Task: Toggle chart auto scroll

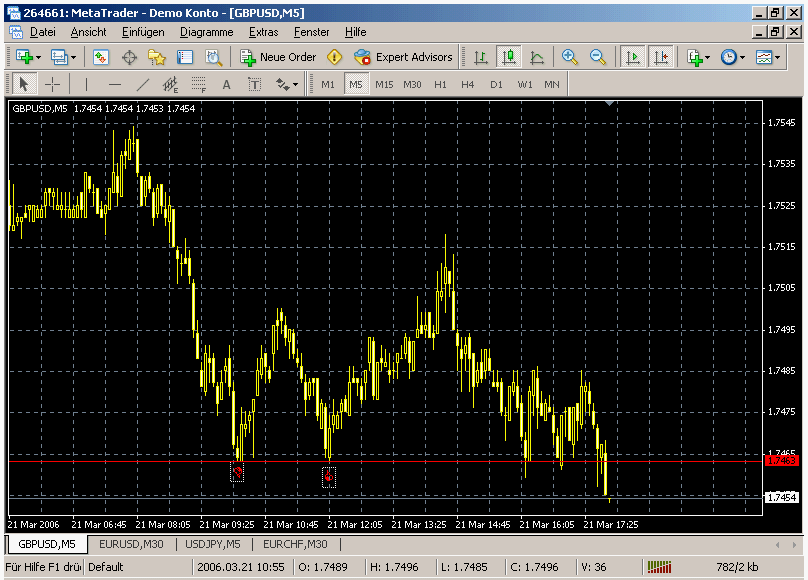Action: [632, 57]
